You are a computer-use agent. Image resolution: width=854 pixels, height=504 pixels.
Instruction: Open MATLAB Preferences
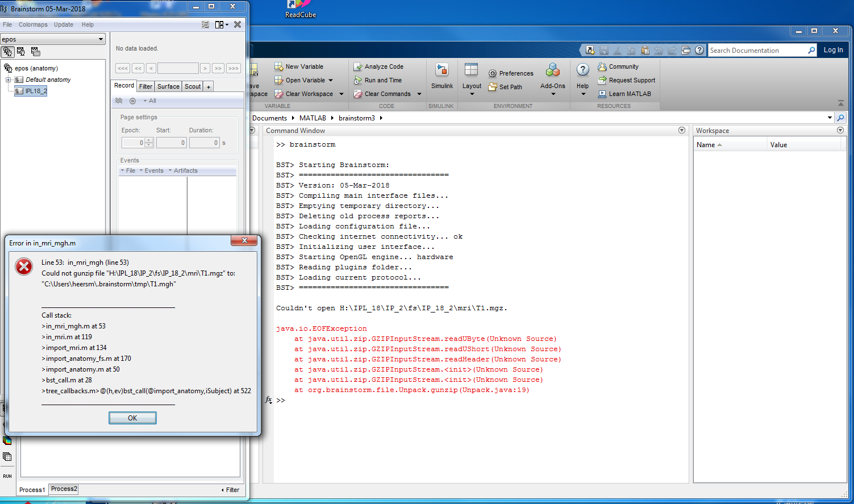(510, 73)
